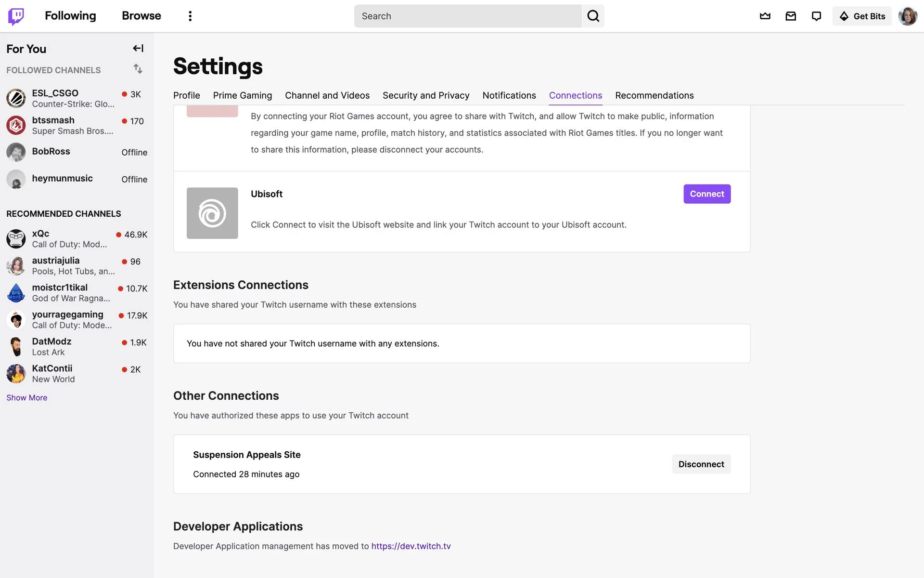Open the Prime Gaming tab
This screenshot has height=578, width=924.
point(243,95)
